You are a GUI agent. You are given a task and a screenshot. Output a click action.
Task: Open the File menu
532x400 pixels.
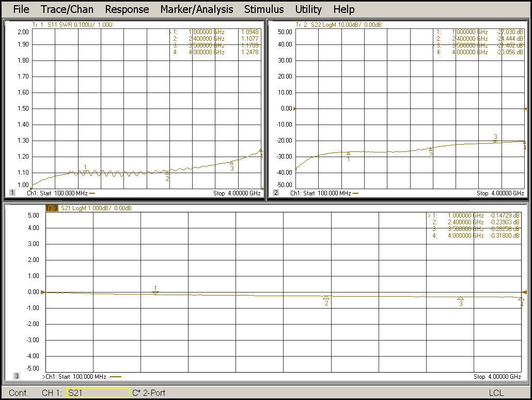pos(21,9)
